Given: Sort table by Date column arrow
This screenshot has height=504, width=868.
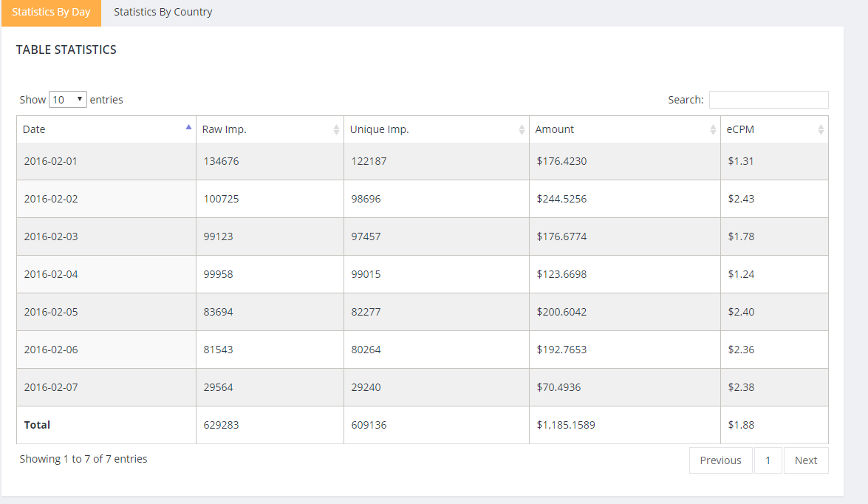Looking at the screenshot, I should [188, 127].
